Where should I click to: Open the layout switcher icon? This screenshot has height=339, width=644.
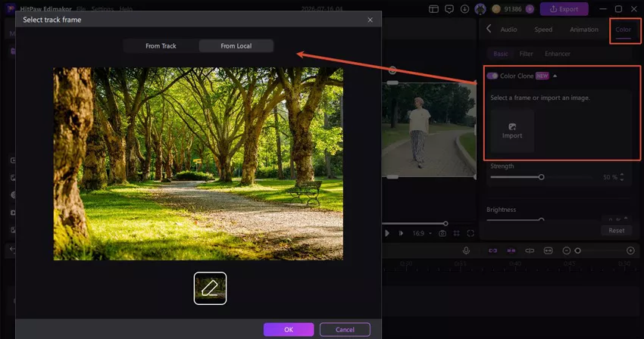pos(433,9)
